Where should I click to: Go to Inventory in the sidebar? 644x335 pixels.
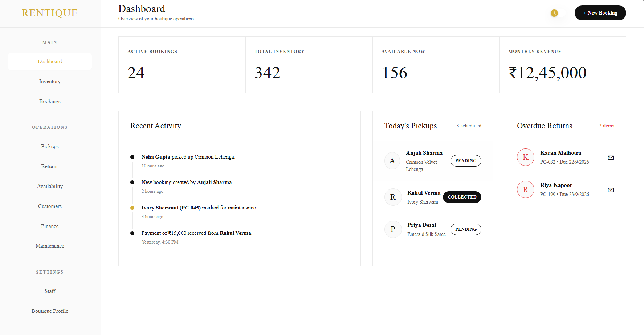pyautogui.click(x=50, y=81)
